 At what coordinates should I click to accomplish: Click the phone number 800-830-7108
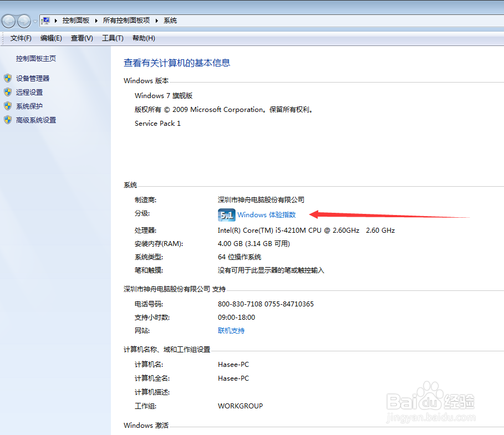[240, 304]
